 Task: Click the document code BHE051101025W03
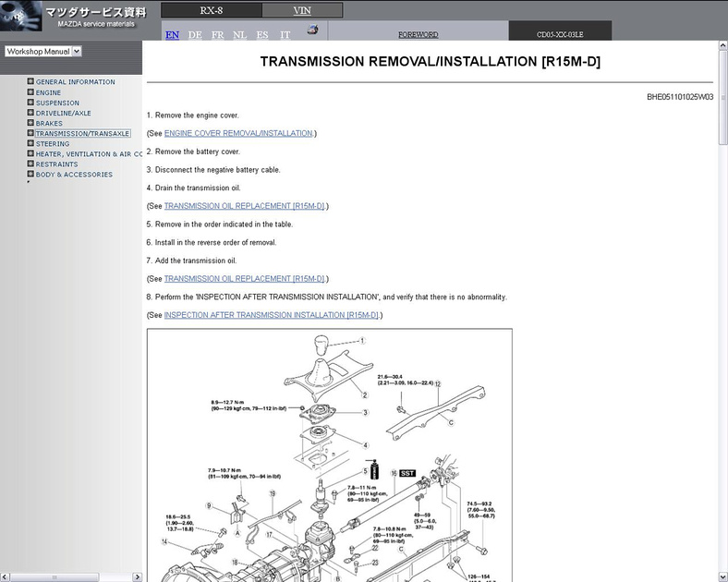coord(680,96)
